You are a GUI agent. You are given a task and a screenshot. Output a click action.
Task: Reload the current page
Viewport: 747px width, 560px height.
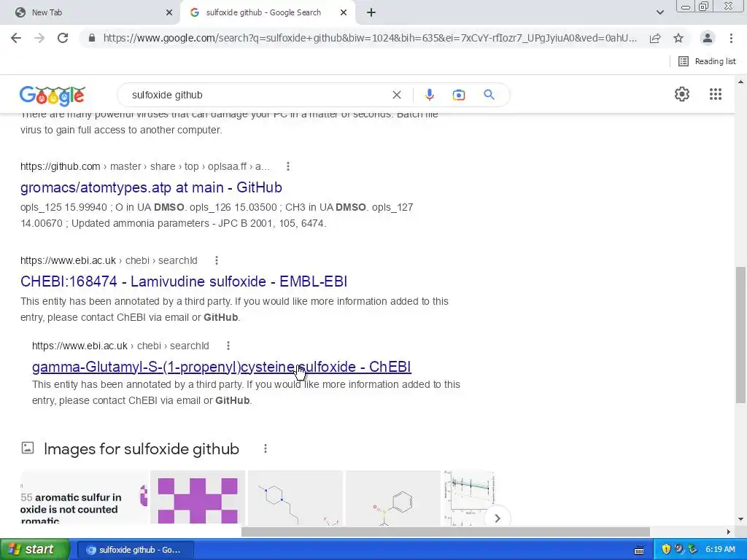pos(63,38)
